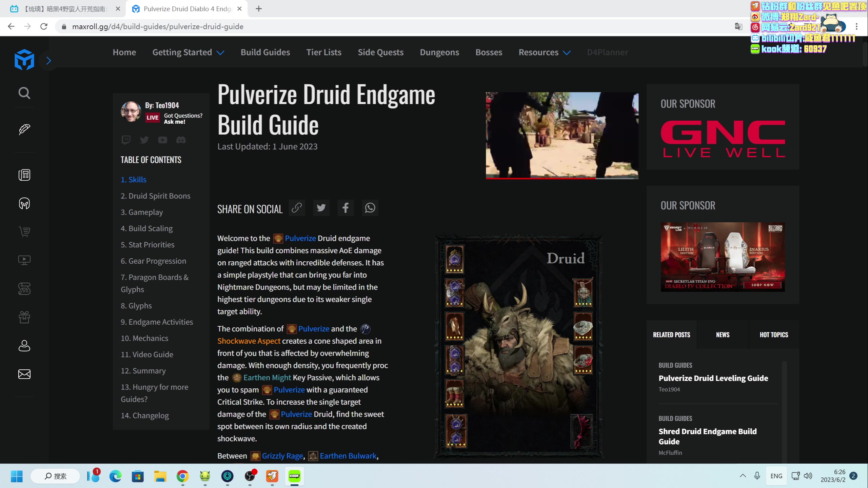Click the envelope mail sidebar icon
868x488 pixels.
pyautogui.click(x=24, y=374)
